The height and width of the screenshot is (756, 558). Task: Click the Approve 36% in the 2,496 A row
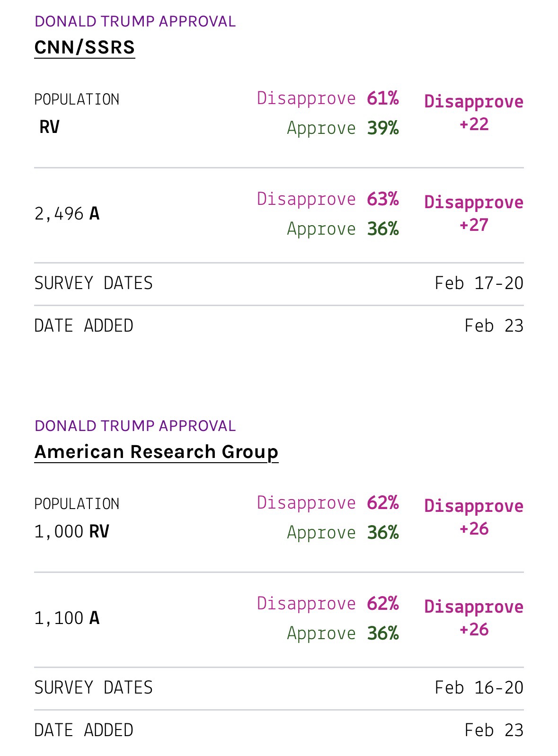[343, 229]
